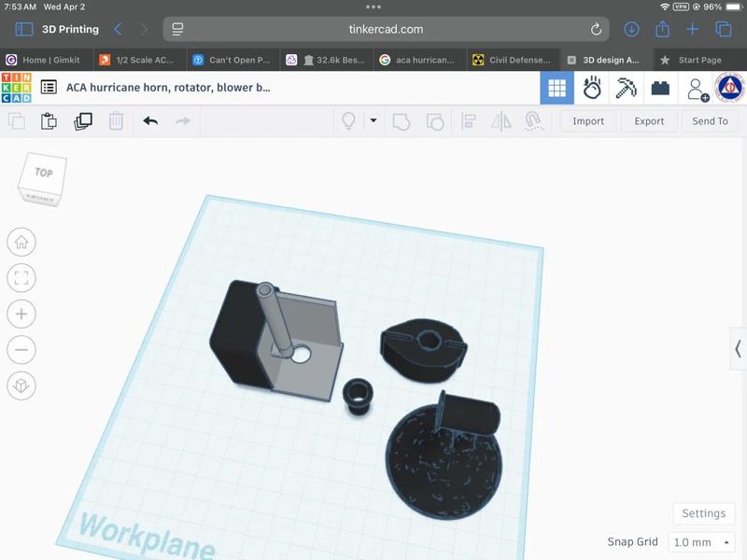Click the Delete trash icon
Screen dimensions: 747x560
click(x=116, y=121)
